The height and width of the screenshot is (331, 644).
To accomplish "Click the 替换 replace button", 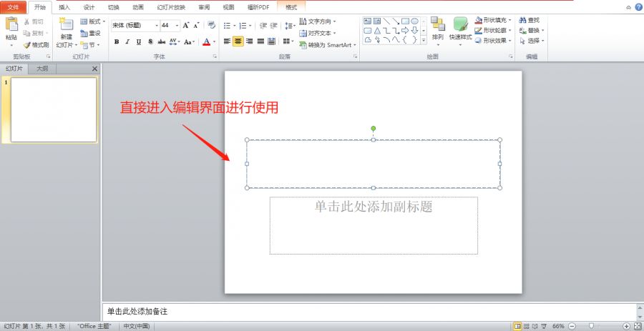I will tap(532, 30).
